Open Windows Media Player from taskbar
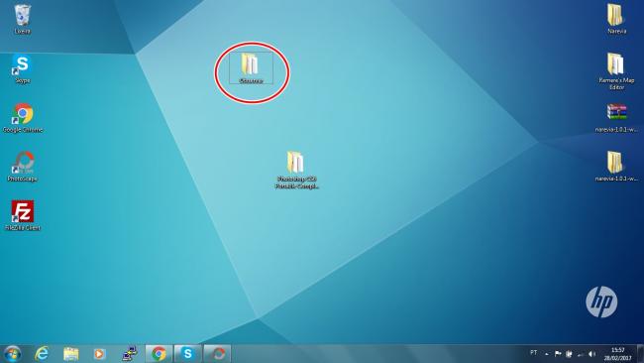 (x=99, y=353)
